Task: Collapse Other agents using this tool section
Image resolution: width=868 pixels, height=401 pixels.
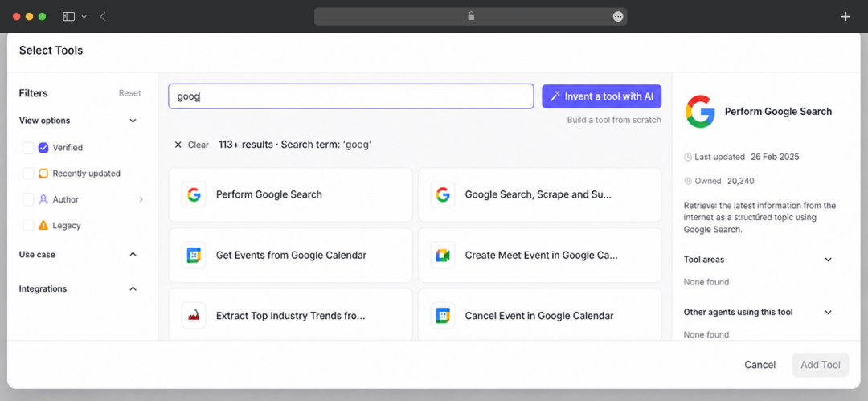Action: pyautogui.click(x=828, y=312)
